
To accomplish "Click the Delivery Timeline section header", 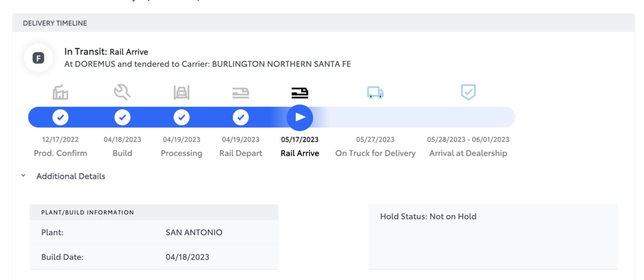I will [324, 23].
